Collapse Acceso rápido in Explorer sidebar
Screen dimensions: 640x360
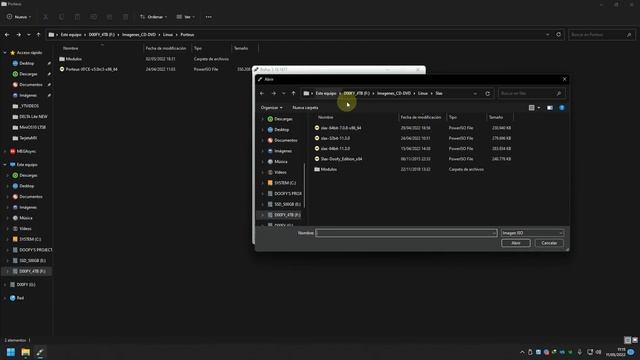click(x=5, y=53)
